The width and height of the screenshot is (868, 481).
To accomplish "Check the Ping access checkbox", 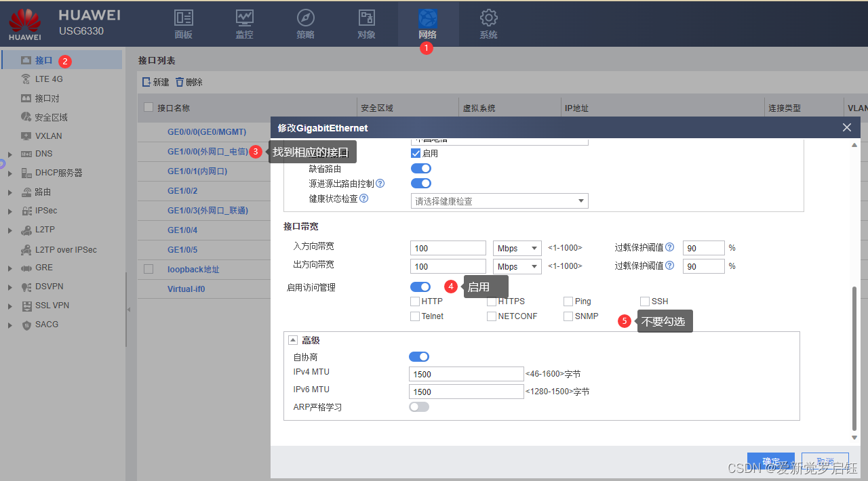I will (568, 301).
